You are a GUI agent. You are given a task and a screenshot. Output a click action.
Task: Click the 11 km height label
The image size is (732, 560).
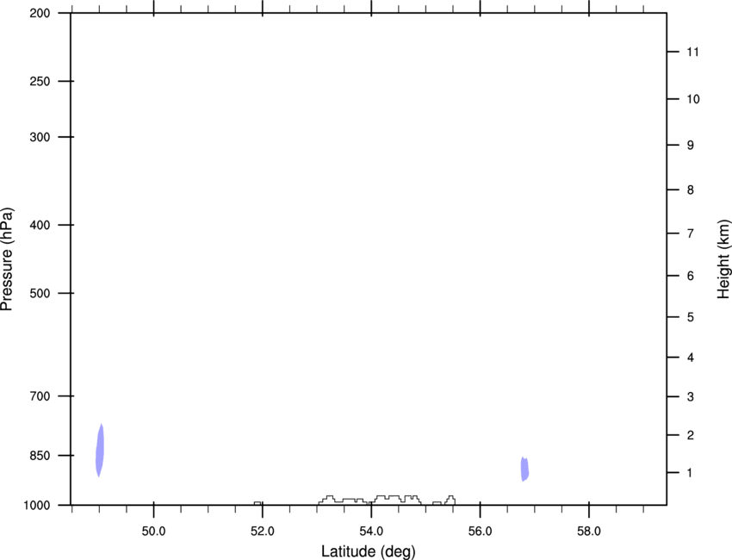[692, 52]
